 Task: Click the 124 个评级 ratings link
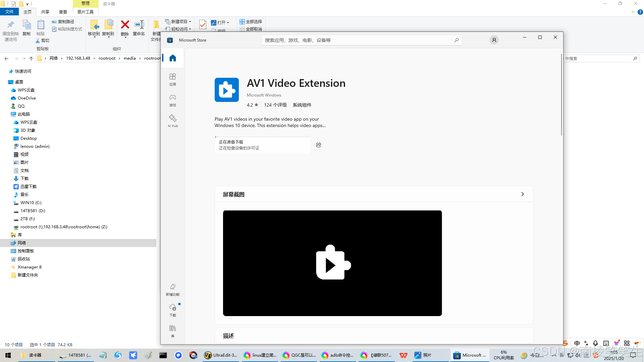pos(275,105)
